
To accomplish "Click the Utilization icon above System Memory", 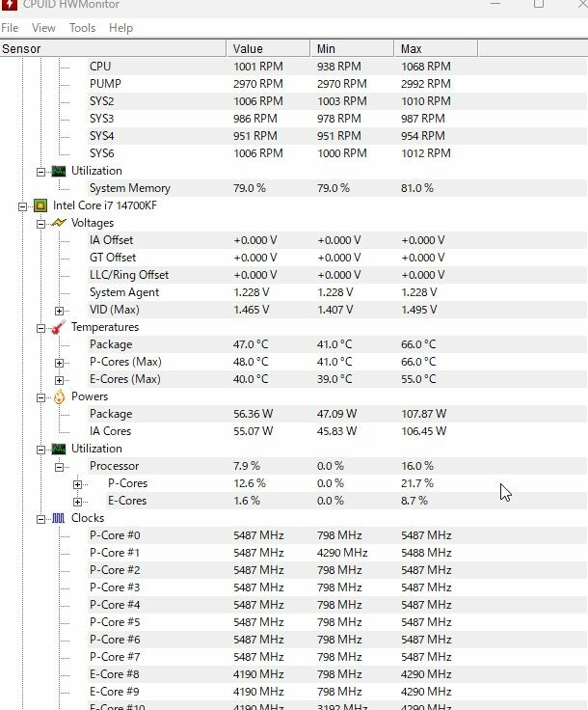I will [59, 171].
